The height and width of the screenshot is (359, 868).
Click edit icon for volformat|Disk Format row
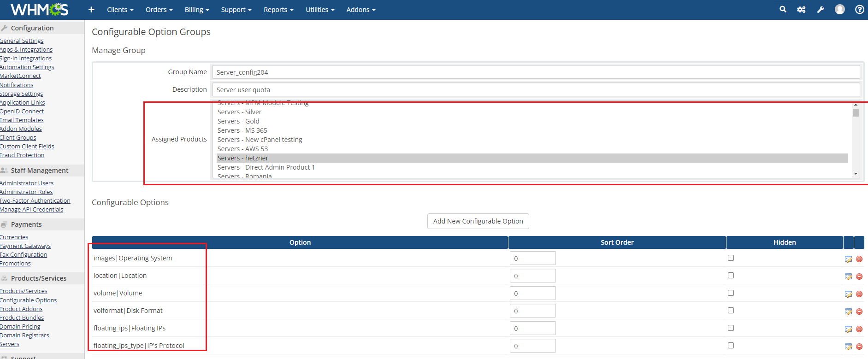848,312
